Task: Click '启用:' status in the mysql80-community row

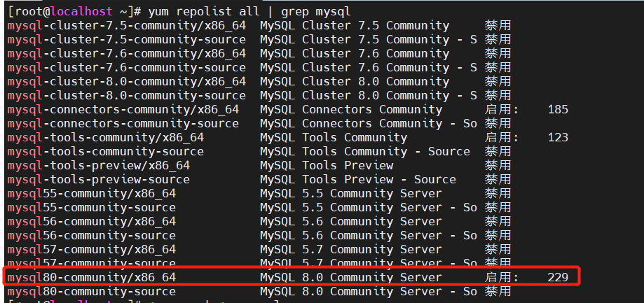Action: [502, 278]
